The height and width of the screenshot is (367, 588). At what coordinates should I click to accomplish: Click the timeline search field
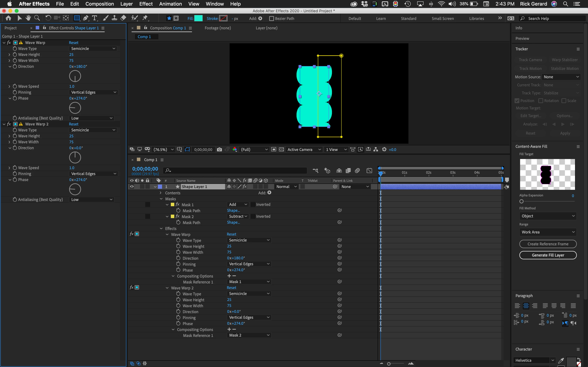(x=236, y=170)
